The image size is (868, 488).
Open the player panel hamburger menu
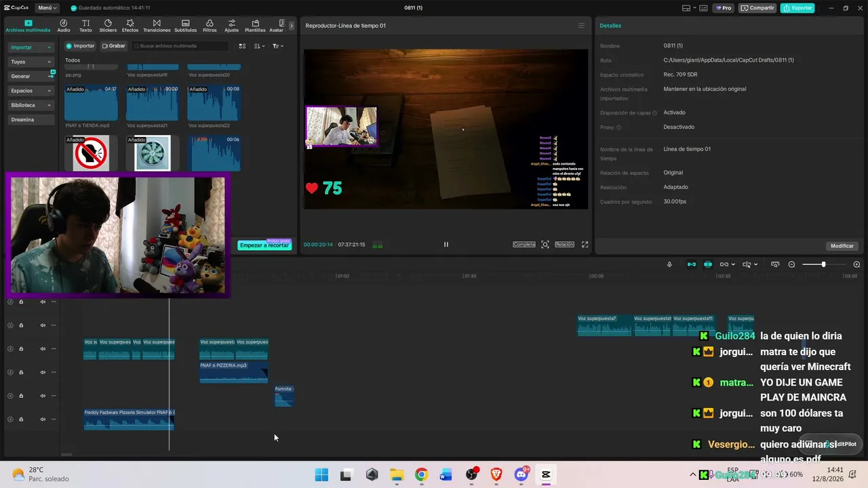tap(581, 26)
